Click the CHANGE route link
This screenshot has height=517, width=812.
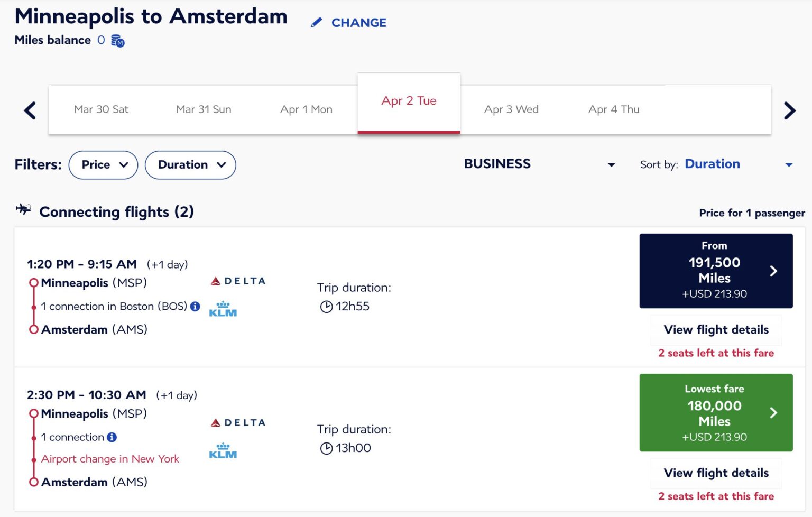[x=358, y=23]
